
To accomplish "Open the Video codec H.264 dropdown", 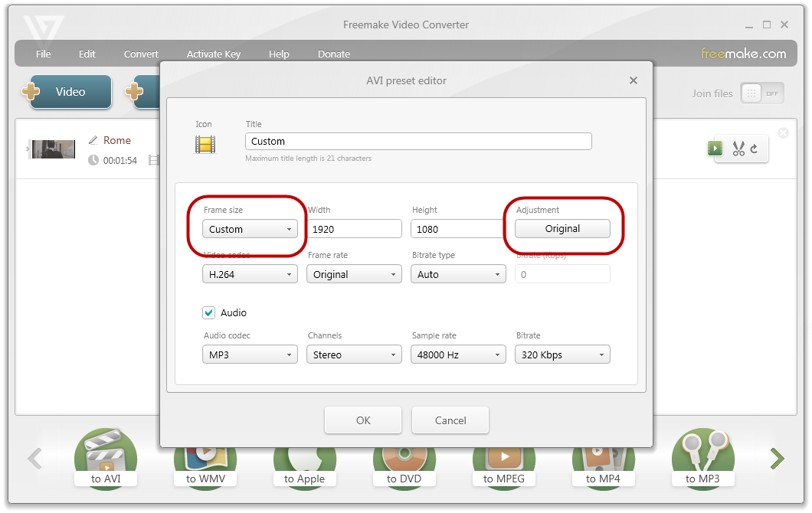I will [250, 274].
